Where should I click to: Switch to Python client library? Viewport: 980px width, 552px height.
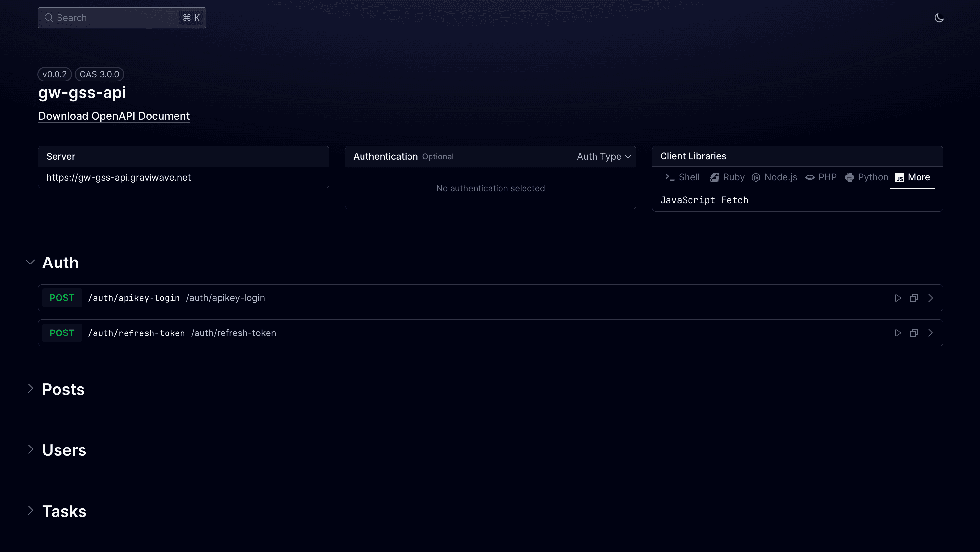pos(866,177)
